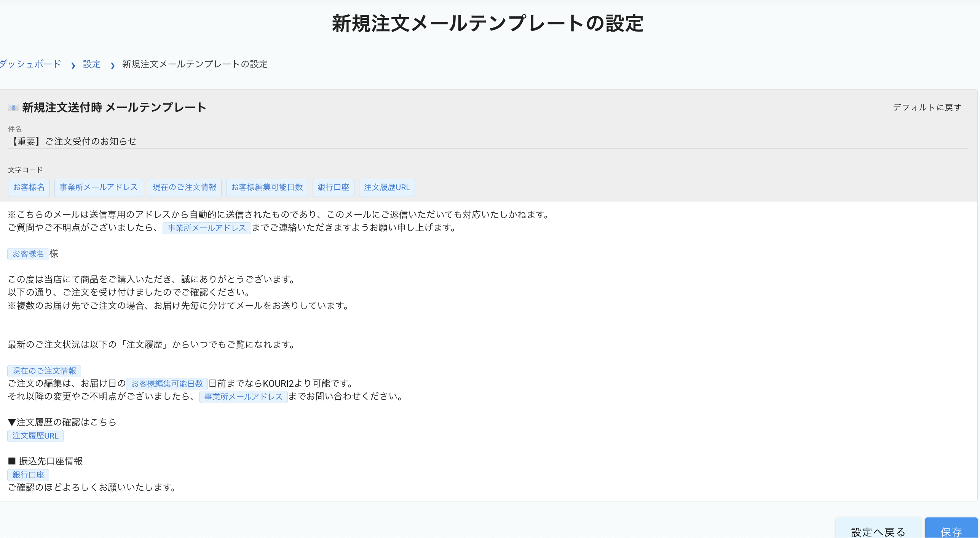Screen dimensions: 980x538
Task: Select 事業所メールアドレス tag before までお問い合わせください
Action: 243,397
